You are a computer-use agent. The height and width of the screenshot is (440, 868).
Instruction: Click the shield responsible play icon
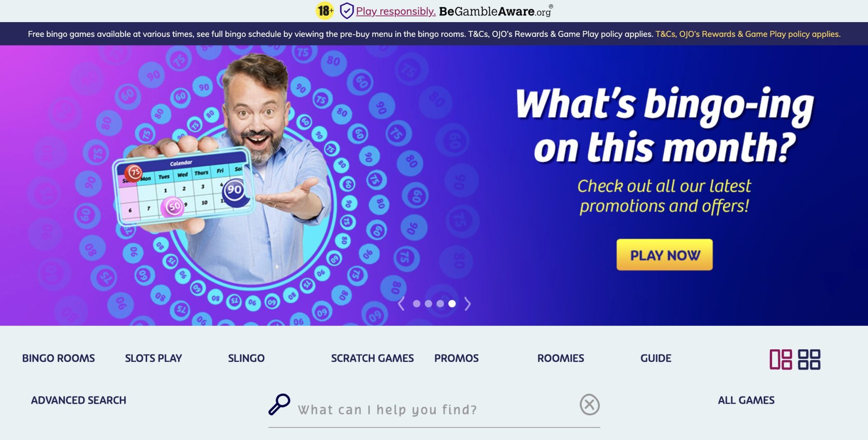346,11
